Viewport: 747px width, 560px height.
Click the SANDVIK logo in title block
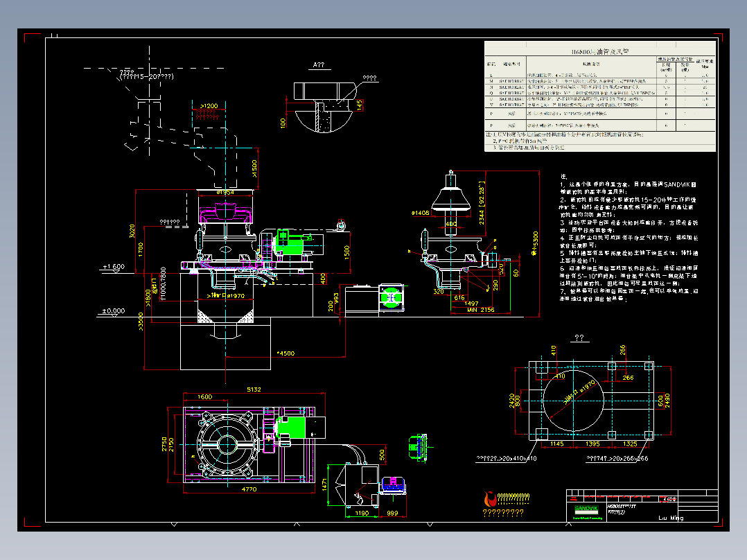586,509
